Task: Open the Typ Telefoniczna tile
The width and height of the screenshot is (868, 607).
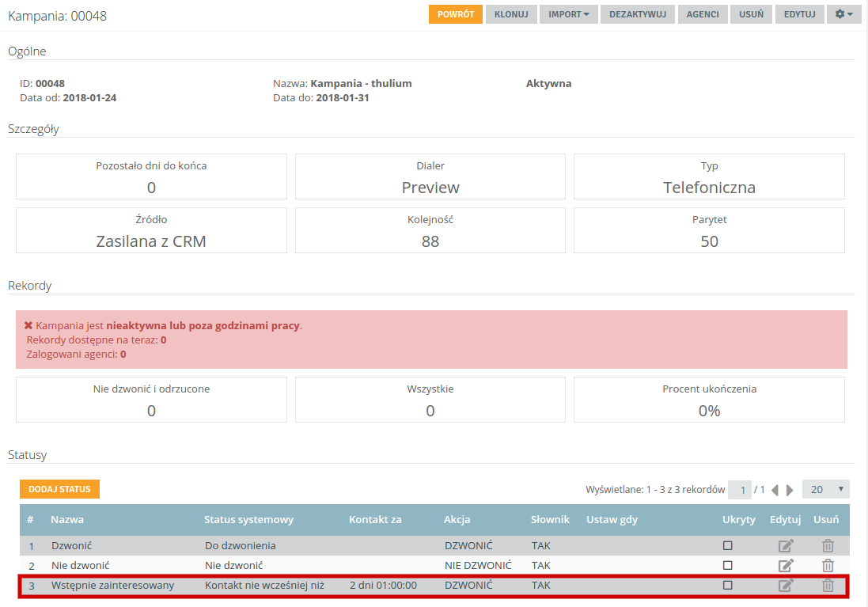Action: coord(709,176)
